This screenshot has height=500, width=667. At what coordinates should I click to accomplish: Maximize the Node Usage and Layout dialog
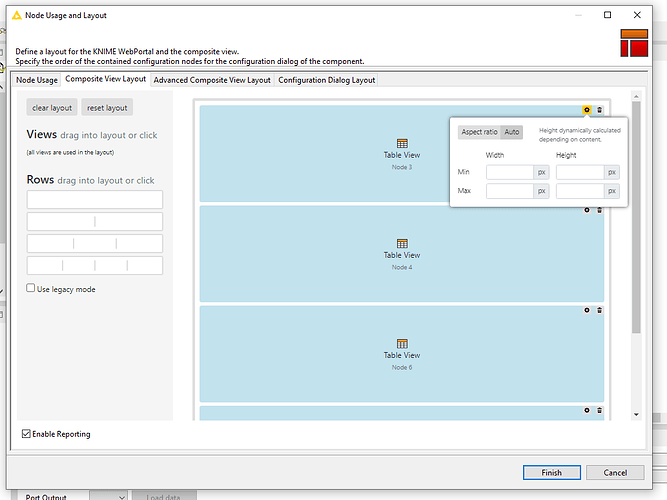(607, 15)
